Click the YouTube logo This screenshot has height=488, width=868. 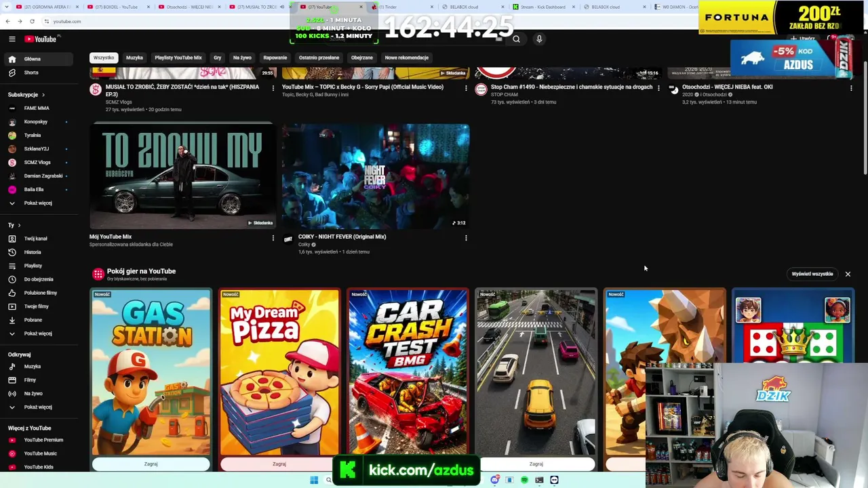coord(41,39)
